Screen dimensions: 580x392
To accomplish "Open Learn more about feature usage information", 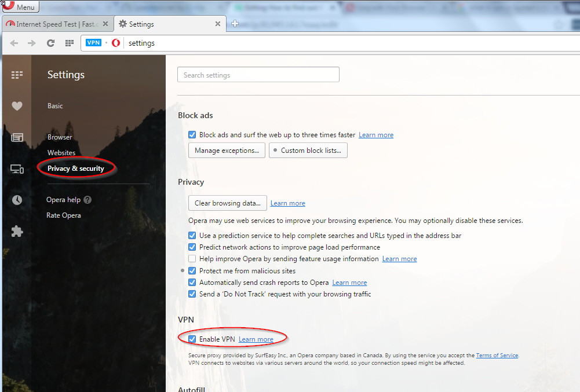I will 399,259.
